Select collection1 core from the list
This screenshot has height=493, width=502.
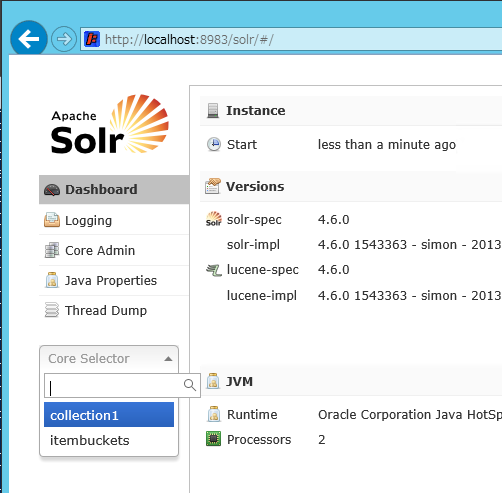(109, 415)
